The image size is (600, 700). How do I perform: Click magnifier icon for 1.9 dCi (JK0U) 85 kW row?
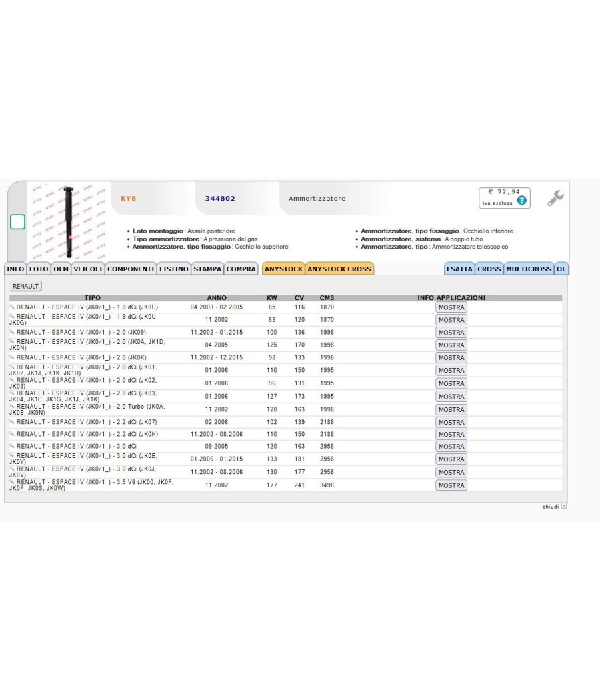pos(12,307)
